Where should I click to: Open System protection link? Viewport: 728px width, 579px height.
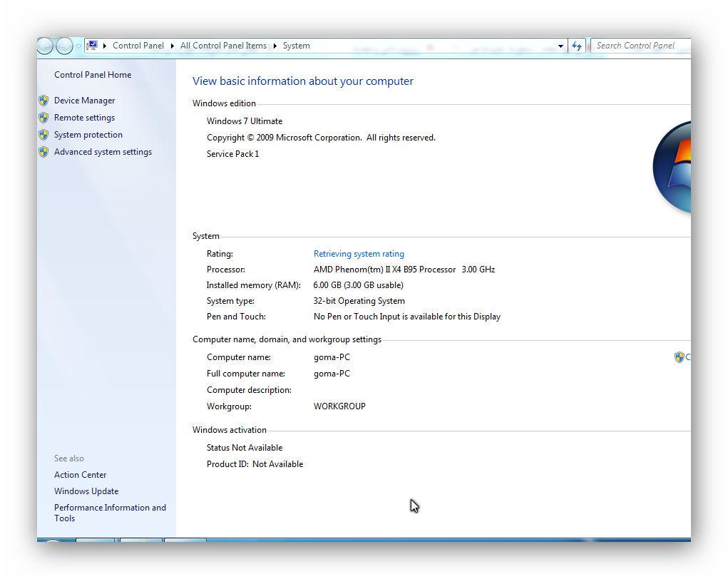pos(88,135)
